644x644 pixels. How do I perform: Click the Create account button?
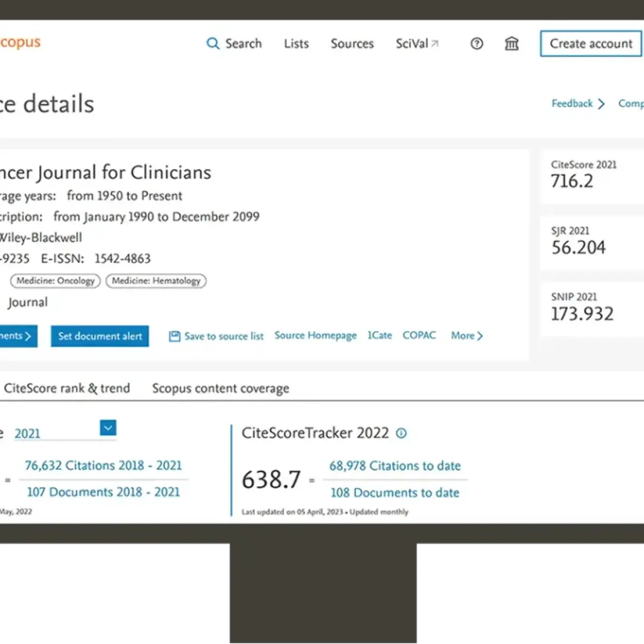point(591,43)
